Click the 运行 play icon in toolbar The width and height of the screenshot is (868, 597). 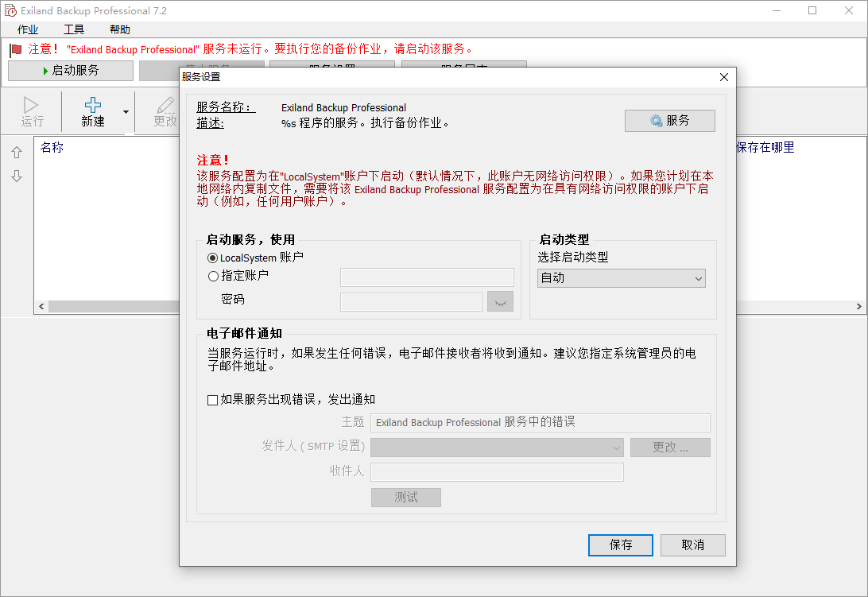32,105
